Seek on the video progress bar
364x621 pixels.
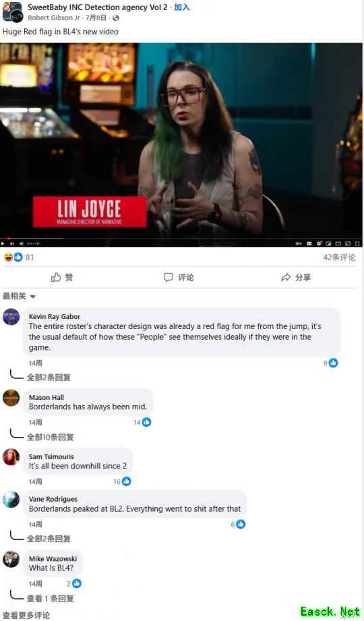pyautogui.click(x=181, y=239)
